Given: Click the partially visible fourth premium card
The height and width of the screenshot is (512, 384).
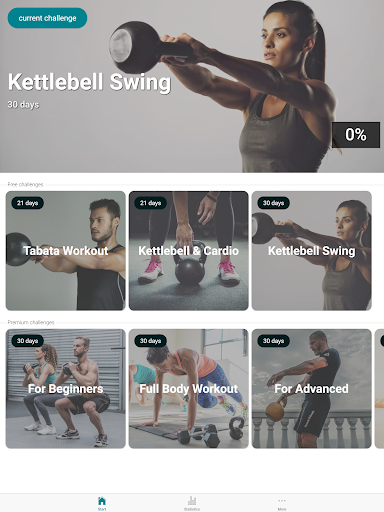Looking at the screenshot, I should pos(379,389).
